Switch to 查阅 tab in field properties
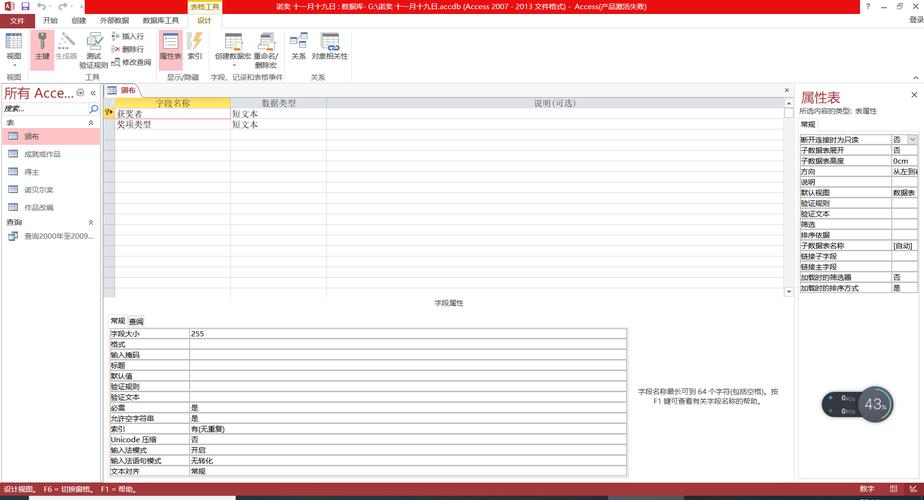Screen dimensions: 924x500 (x=136, y=321)
